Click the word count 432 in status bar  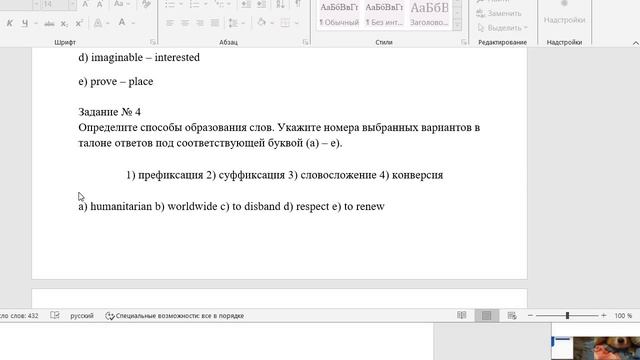coord(19,316)
